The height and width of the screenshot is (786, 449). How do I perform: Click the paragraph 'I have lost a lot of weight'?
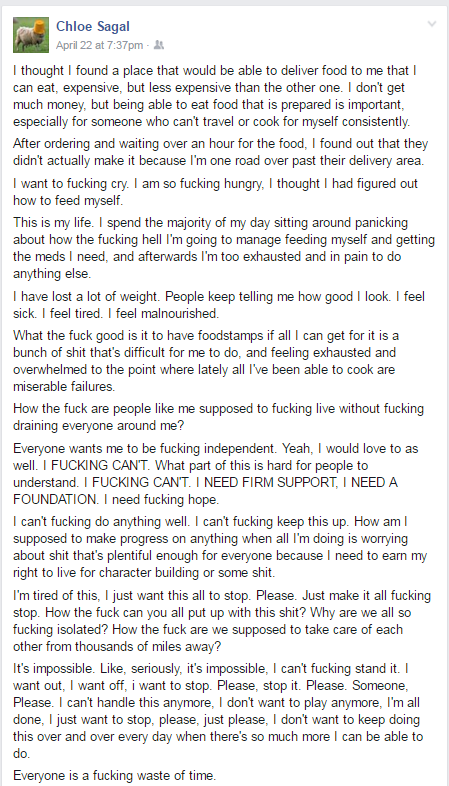point(218,305)
